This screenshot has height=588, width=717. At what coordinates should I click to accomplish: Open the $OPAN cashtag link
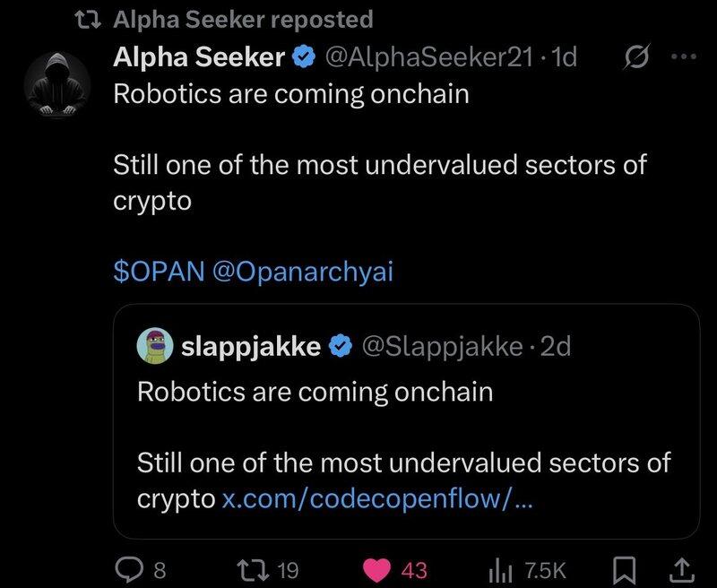click(160, 272)
